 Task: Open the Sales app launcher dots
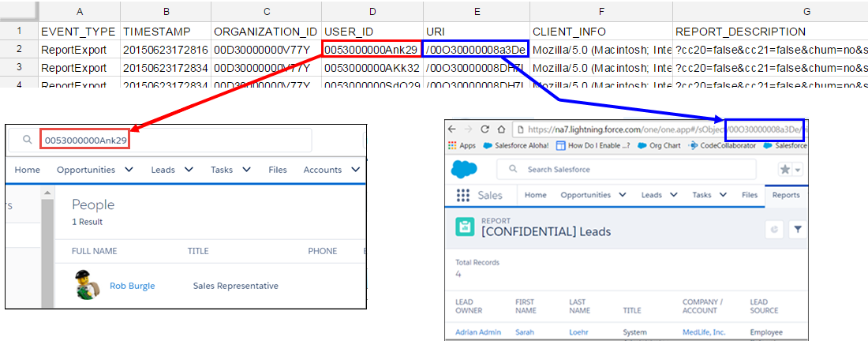(462, 196)
